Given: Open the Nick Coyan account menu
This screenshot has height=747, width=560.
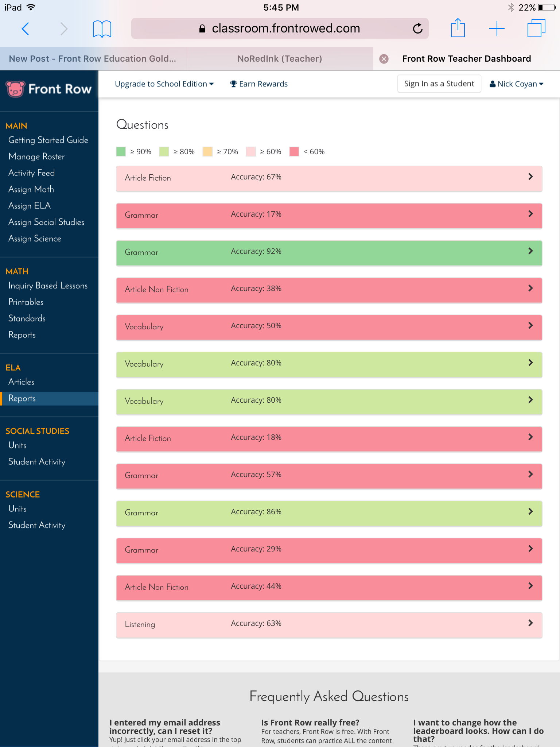Looking at the screenshot, I should point(516,84).
